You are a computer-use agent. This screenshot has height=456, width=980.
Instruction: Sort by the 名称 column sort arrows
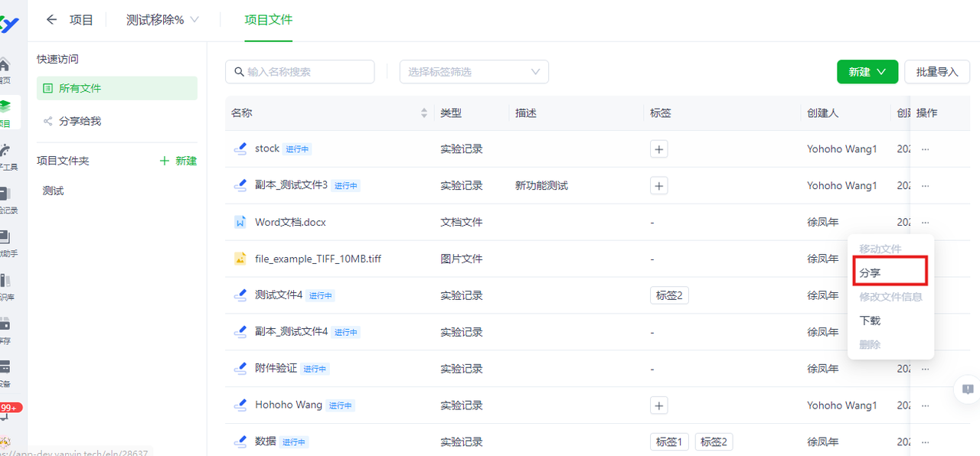tap(424, 113)
